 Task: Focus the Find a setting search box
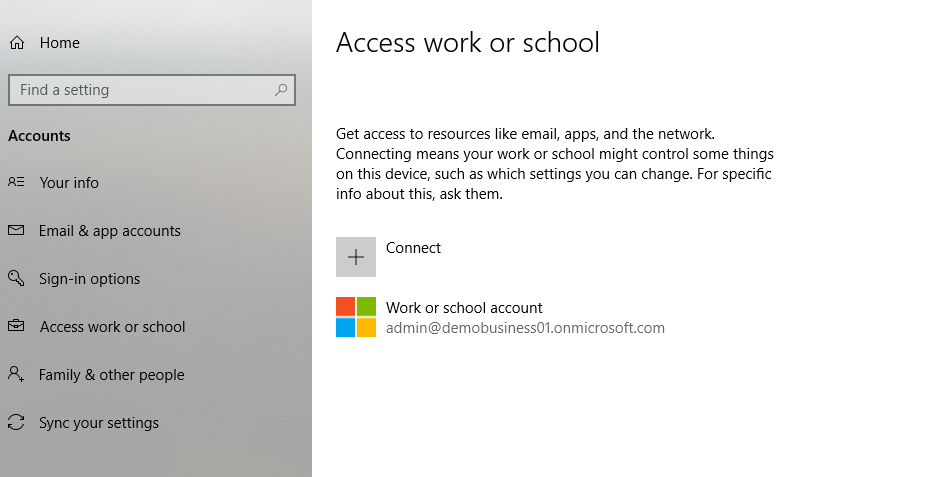pyautogui.click(x=152, y=90)
